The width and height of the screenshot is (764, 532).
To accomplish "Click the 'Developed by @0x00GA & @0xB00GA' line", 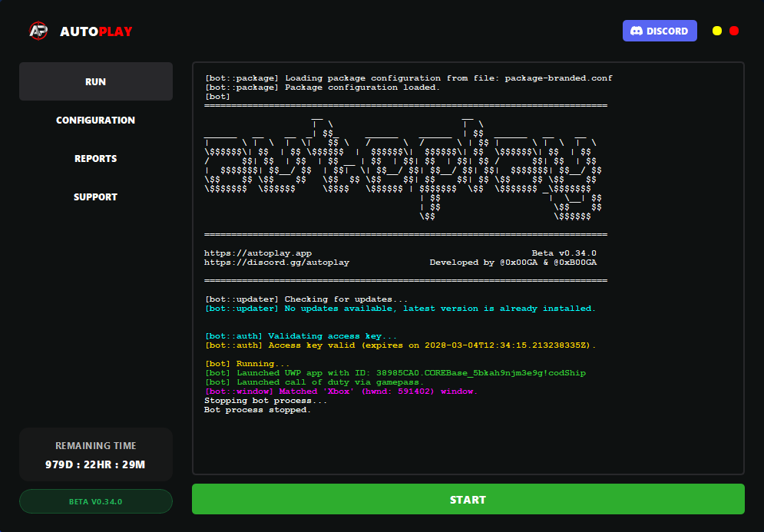I will tap(513, 262).
